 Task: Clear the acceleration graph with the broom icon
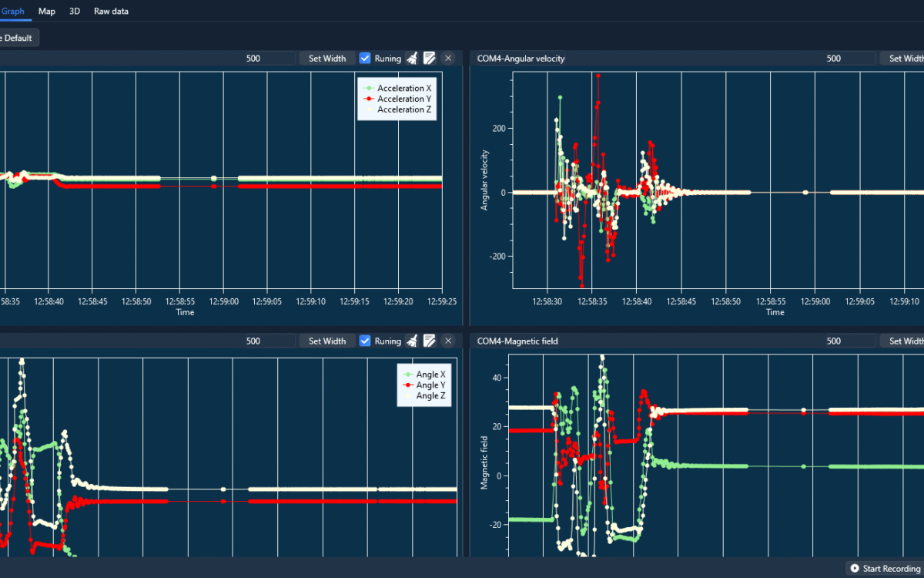412,59
